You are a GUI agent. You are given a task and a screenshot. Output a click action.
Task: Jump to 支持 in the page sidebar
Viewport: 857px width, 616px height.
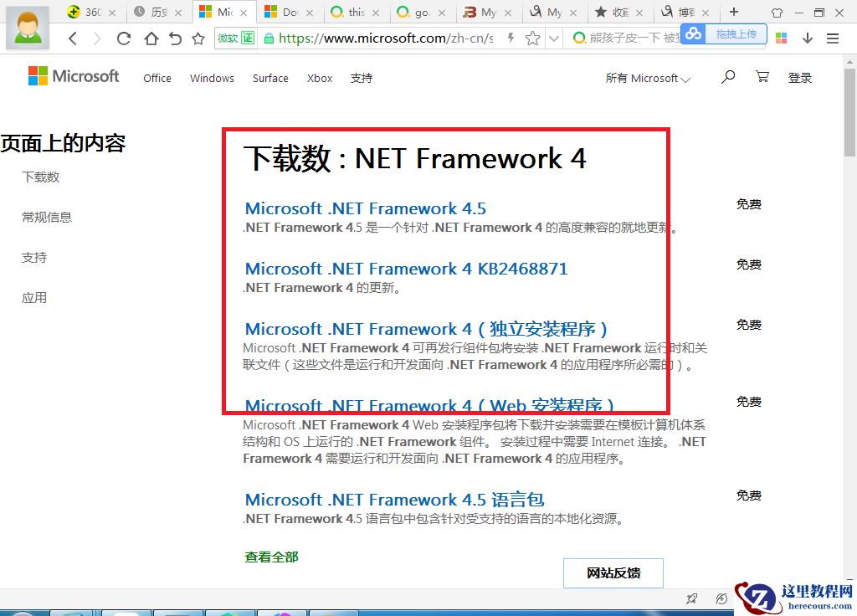click(33, 258)
